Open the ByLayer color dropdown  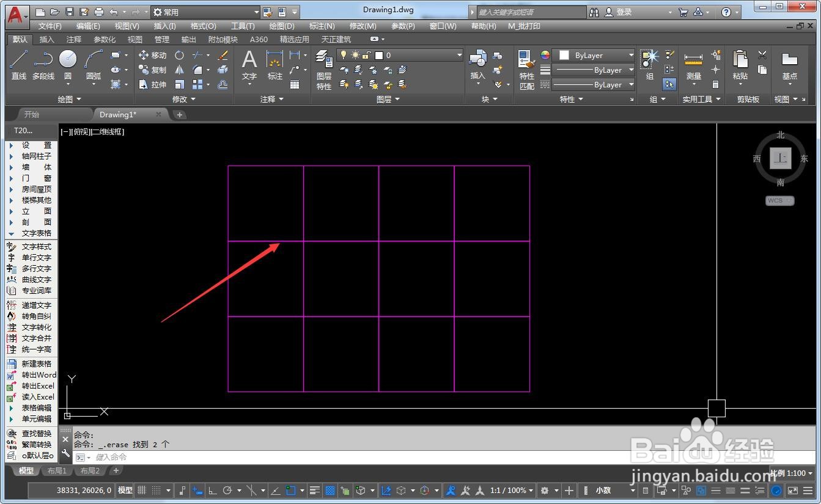[594, 55]
